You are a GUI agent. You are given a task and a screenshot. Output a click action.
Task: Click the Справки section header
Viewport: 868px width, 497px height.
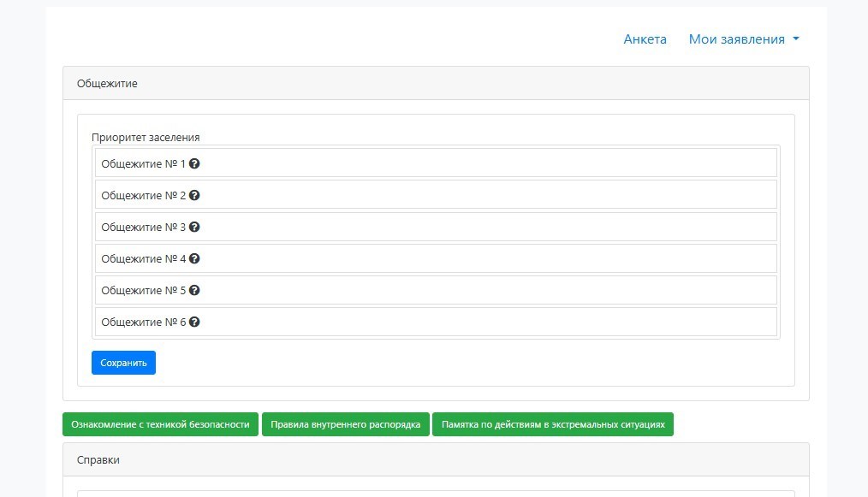pyautogui.click(x=437, y=460)
